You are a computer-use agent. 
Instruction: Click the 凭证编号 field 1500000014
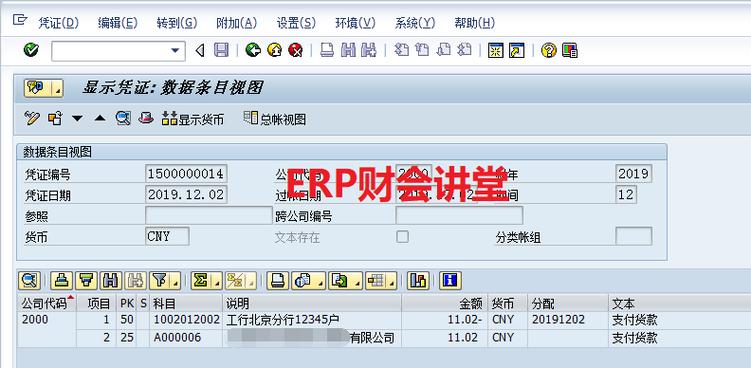pyautogui.click(x=186, y=173)
